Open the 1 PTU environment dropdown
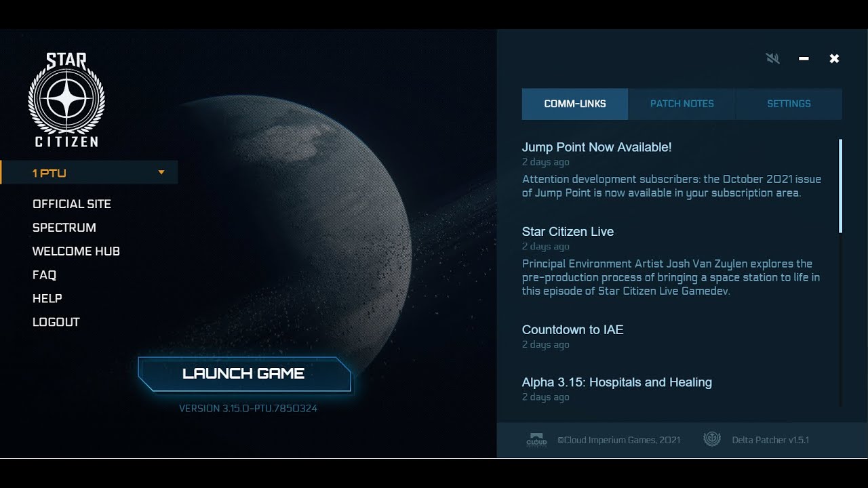 pyautogui.click(x=90, y=173)
